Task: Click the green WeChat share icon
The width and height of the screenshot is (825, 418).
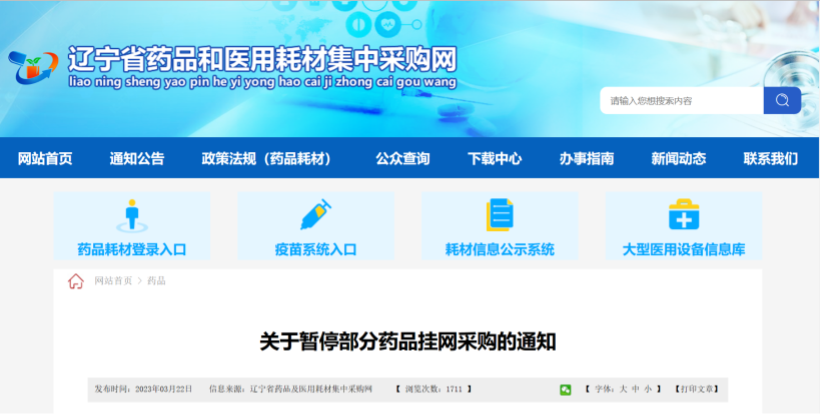Action: coord(565,389)
